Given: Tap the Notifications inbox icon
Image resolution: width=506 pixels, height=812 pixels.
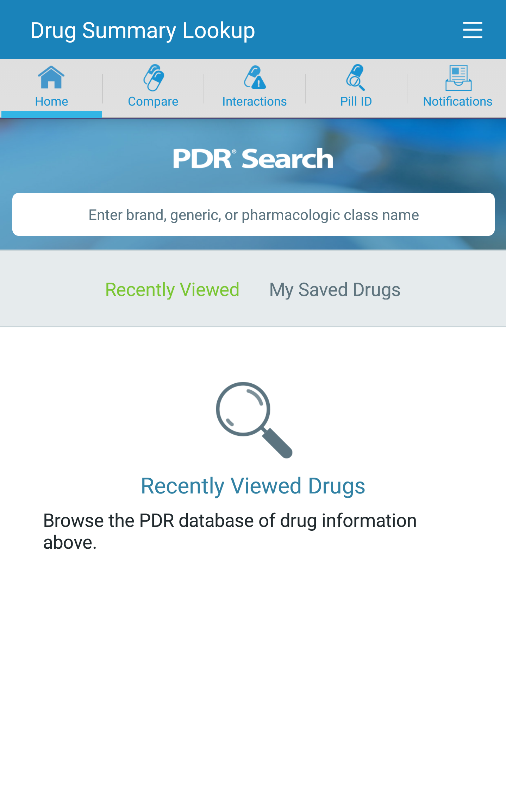Looking at the screenshot, I should pos(458,78).
